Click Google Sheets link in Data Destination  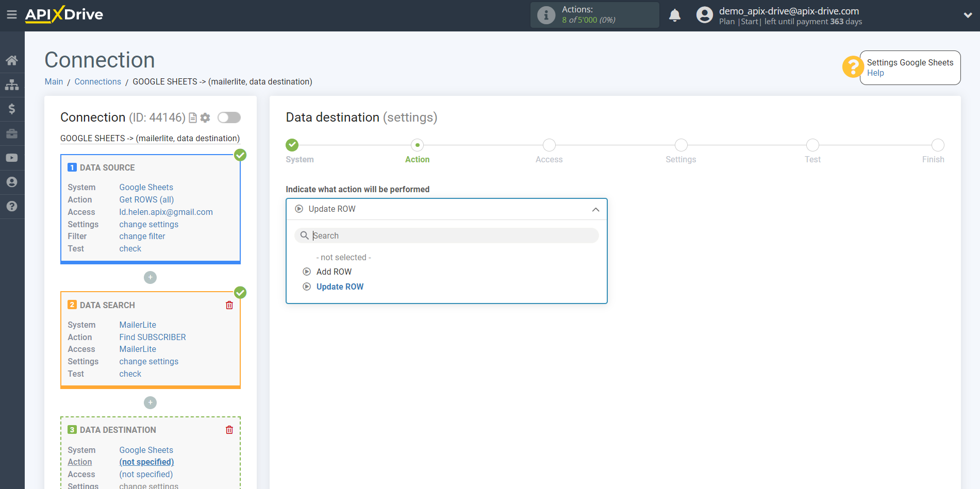coord(146,450)
